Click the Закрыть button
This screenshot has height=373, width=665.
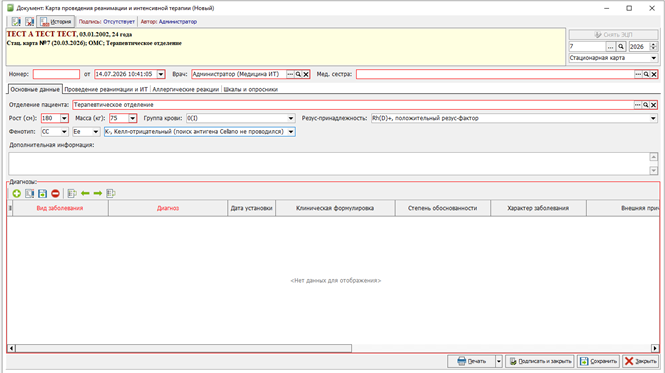(x=640, y=361)
